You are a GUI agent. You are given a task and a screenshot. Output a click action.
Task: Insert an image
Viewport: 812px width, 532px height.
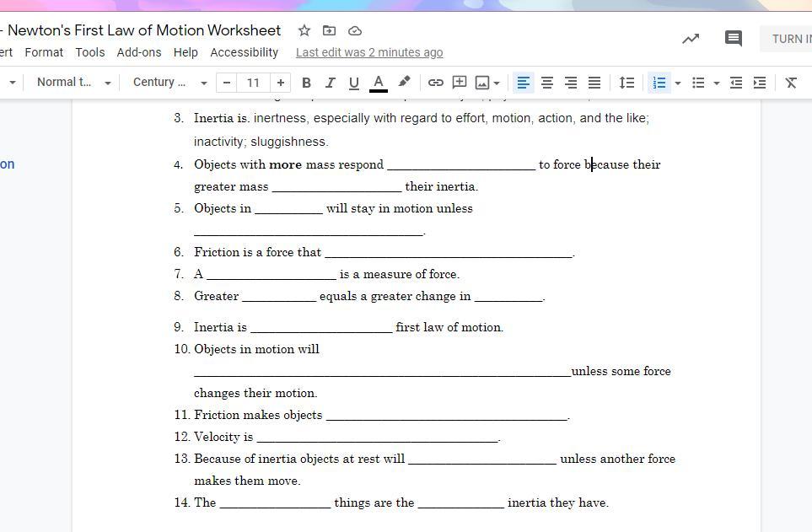(x=482, y=83)
